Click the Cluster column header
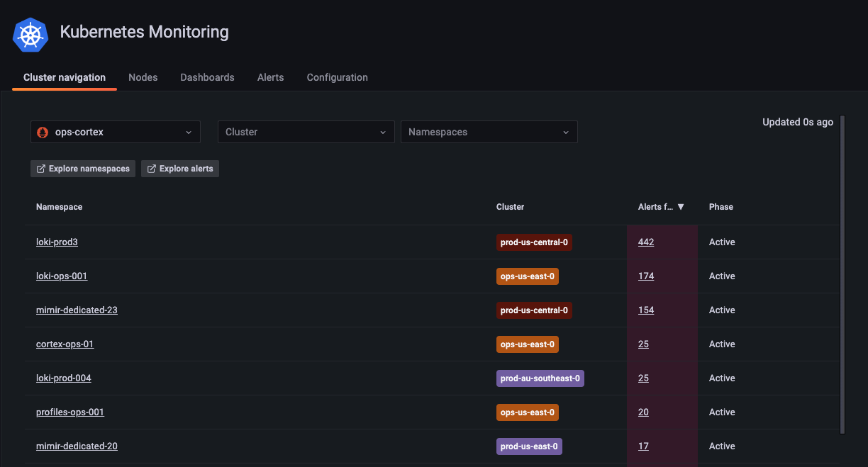 click(x=510, y=207)
